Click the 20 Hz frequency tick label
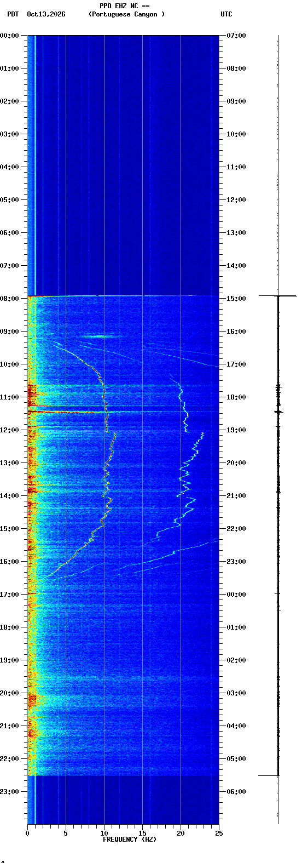302x868 pixels. pyautogui.click(x=181, y=833)
